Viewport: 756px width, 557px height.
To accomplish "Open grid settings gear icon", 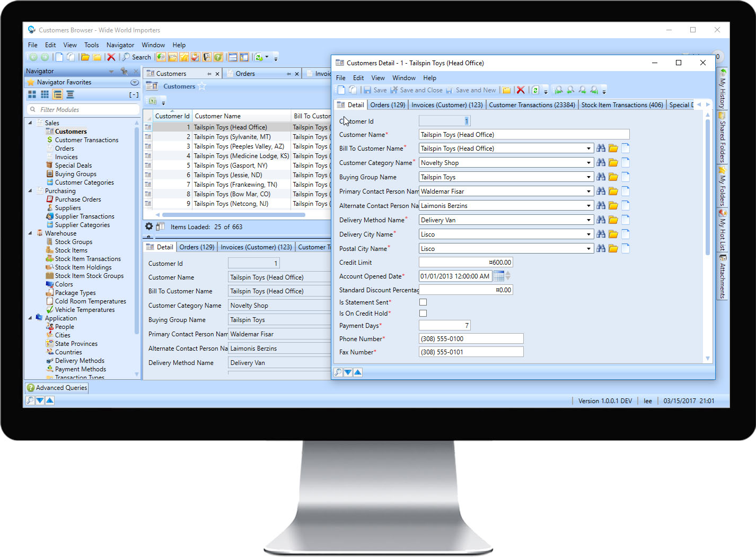I will [149, 227].
